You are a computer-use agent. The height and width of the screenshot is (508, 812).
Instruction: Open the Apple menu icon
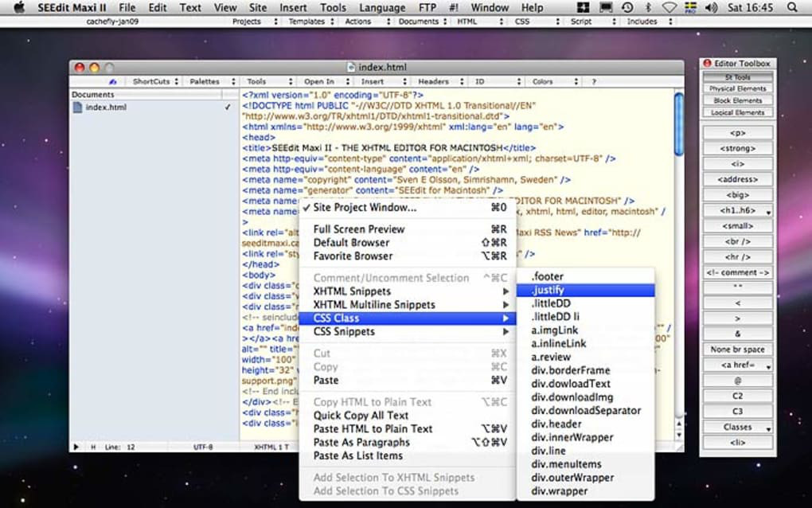coord(19,7)
